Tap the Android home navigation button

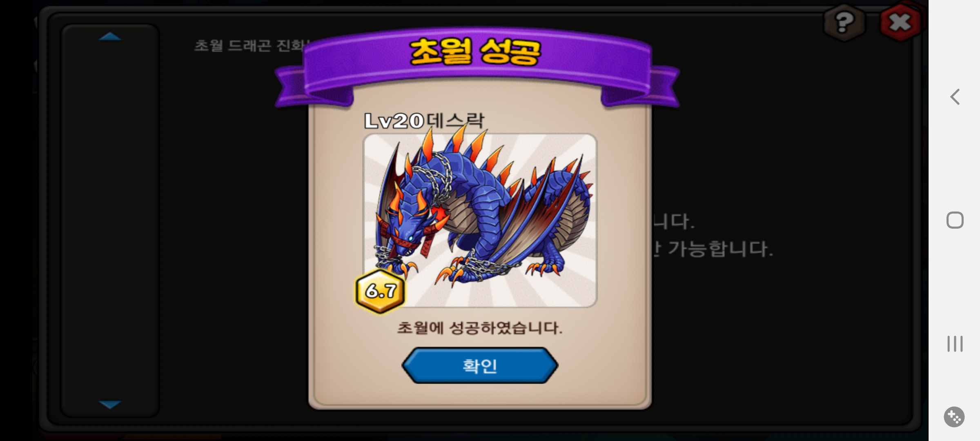tap(955, 220)
